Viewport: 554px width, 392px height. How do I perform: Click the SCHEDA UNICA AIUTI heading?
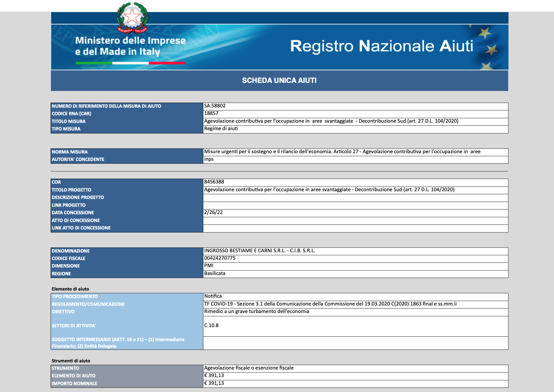point(279,80)
